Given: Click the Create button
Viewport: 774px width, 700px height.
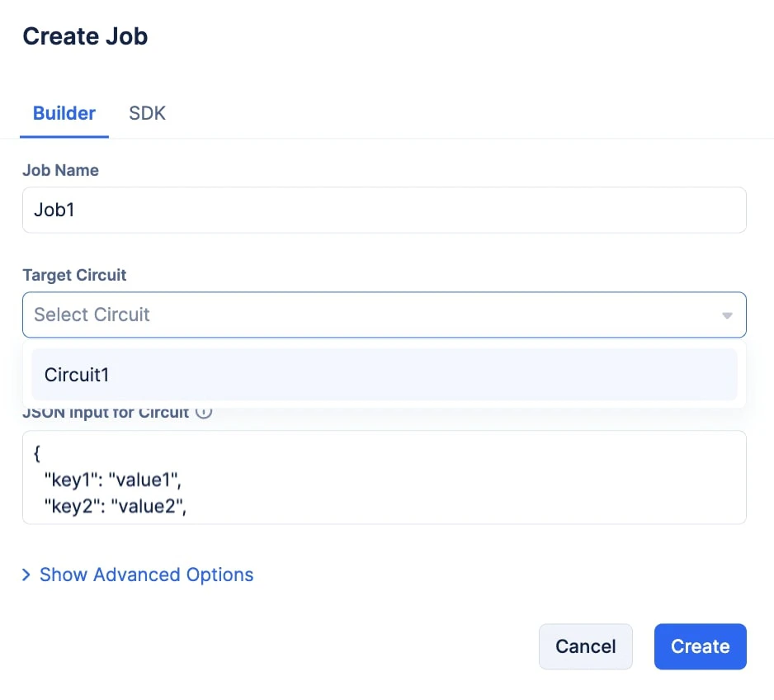Looking at the screenshot, I should [700, 646].
